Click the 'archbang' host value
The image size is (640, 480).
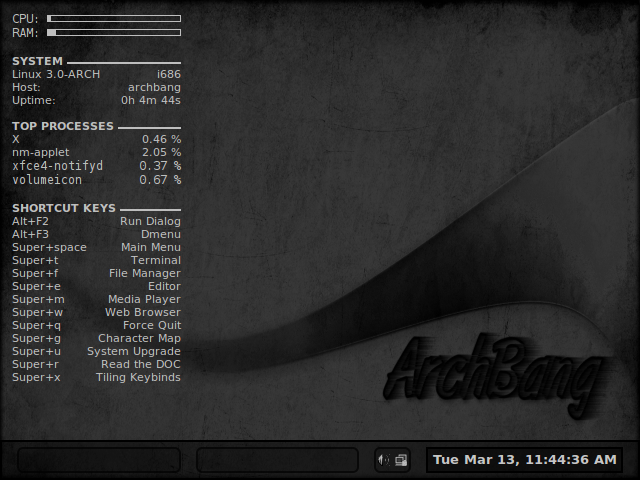(154, 87)
